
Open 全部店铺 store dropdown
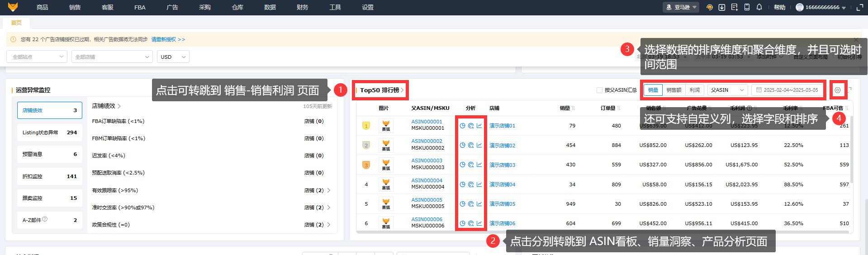click(x=112, y=57)
